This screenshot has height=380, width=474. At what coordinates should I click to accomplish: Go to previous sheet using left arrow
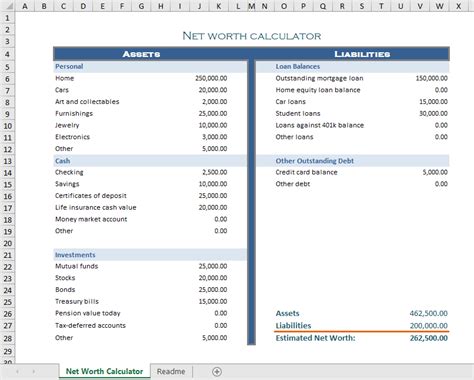[x=17, y=371]
